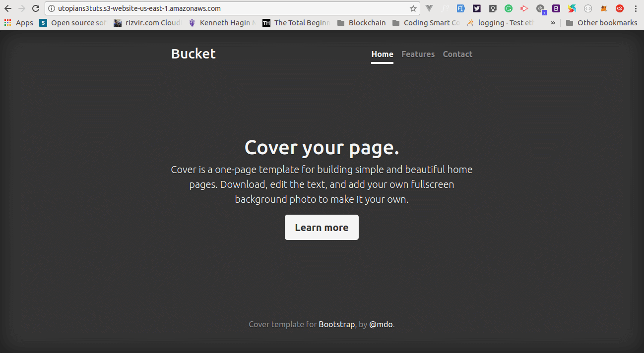The width and height of the screenshot is (644, 353).
Task: Open the 'Open source sof' bookmark
Action: coord(73,23)
